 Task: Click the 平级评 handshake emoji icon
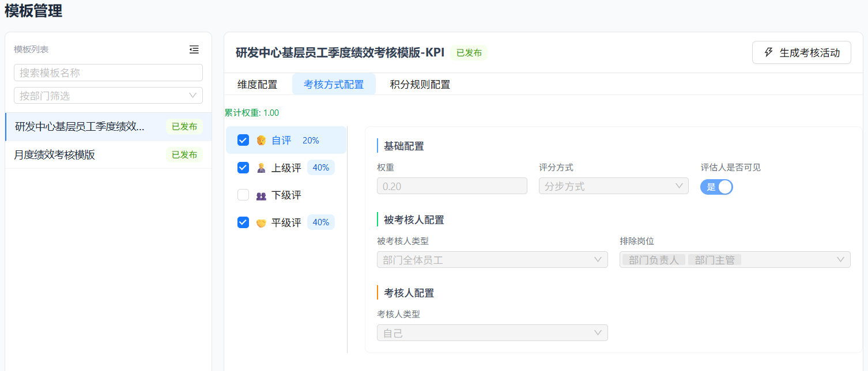[x=261, y=222]
